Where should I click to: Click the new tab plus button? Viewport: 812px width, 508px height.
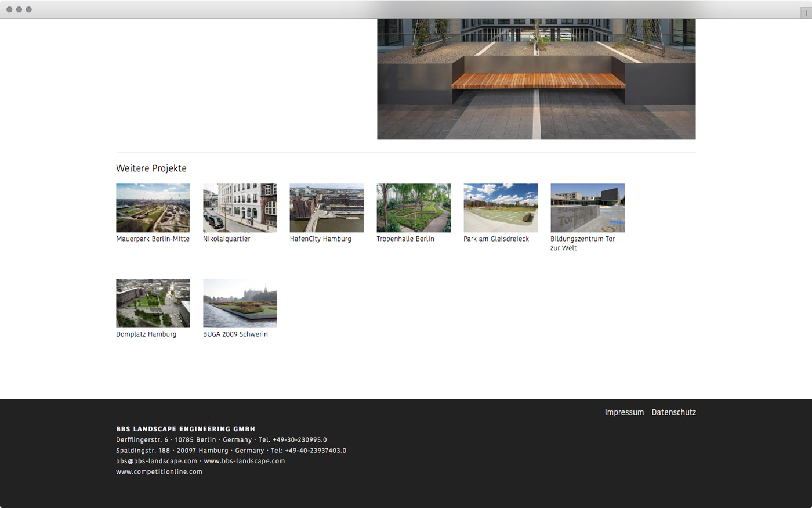(806, 13)
